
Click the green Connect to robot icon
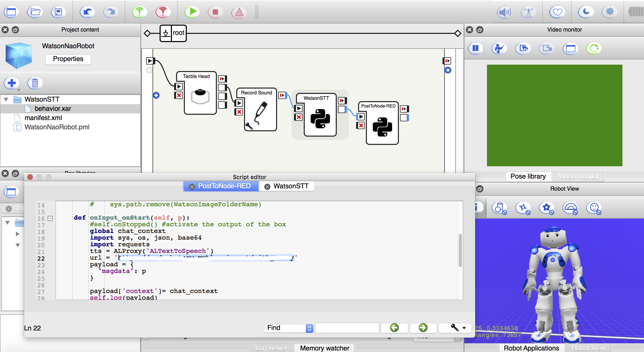pos(139,12)
